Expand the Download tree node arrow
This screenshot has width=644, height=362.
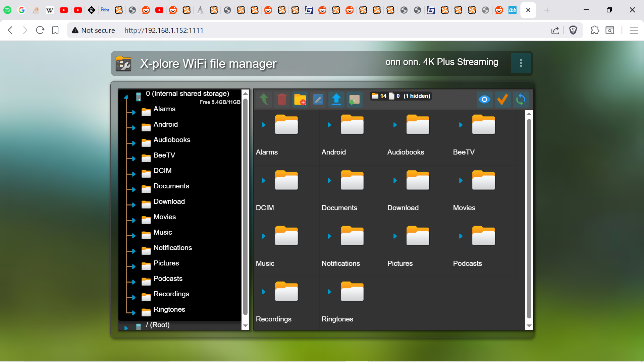click(x=133, y=205)
